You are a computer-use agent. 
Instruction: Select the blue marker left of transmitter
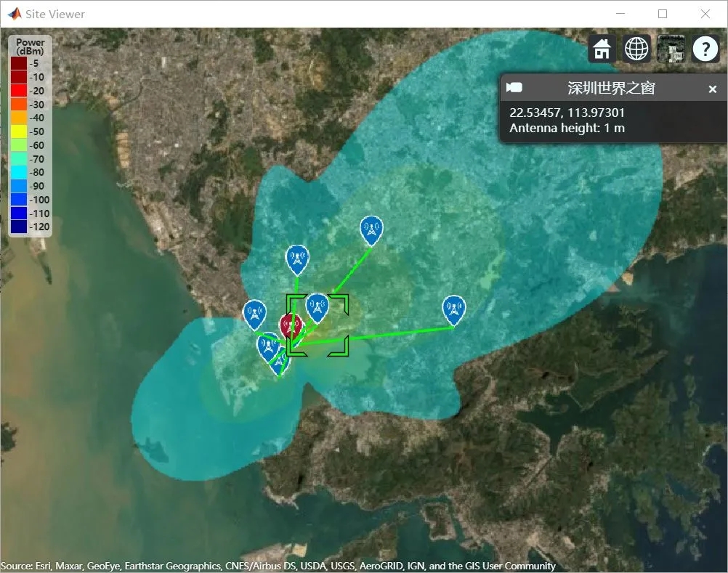pyautogui.click(x=254, y=315)
